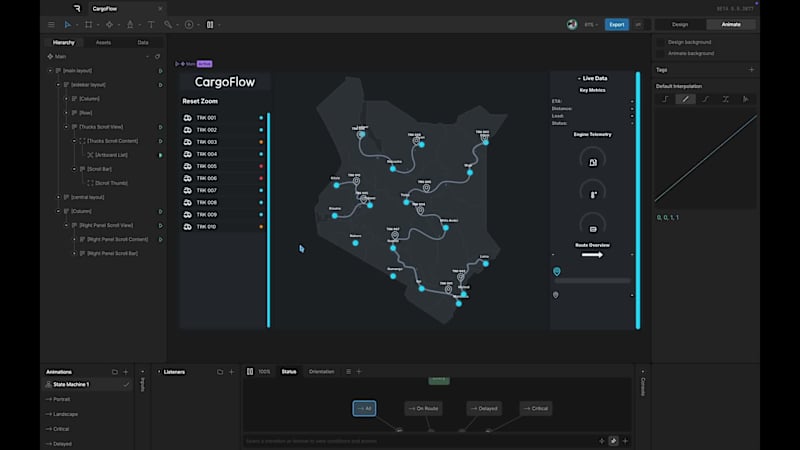
Task: Click Main artboard refresh icon in hierarchy
Action: click(157, 57)
